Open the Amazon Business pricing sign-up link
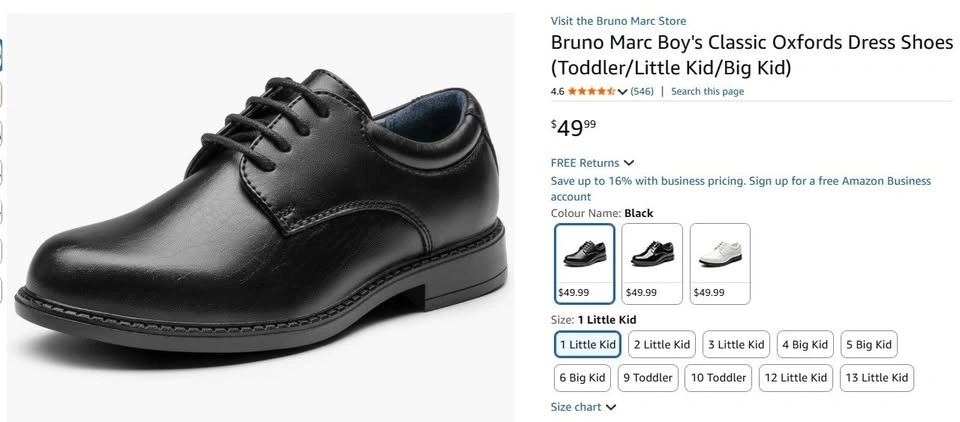Screen dimensions: 960x422 [740, 189]
